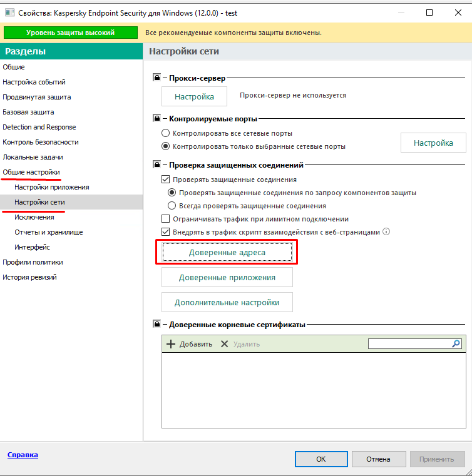The image size is (472, 476).
Task: Open Доверенные приложения dialog
Action: 227,277
